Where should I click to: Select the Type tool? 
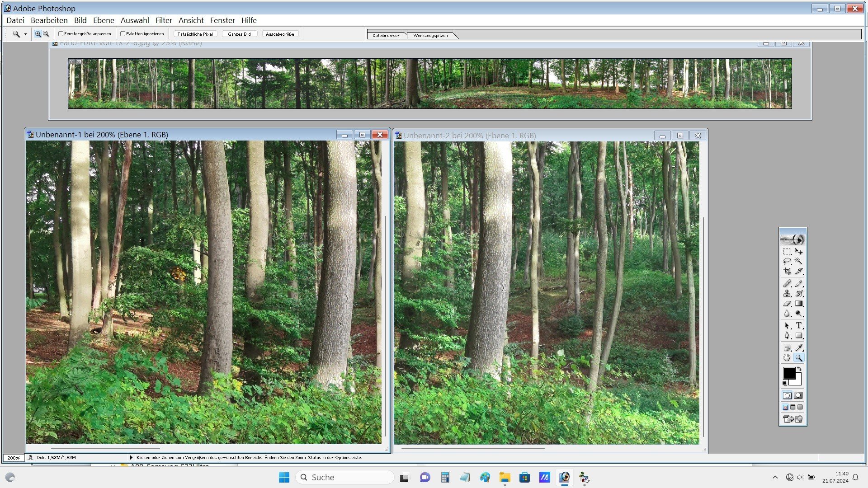tap(799, 325)
